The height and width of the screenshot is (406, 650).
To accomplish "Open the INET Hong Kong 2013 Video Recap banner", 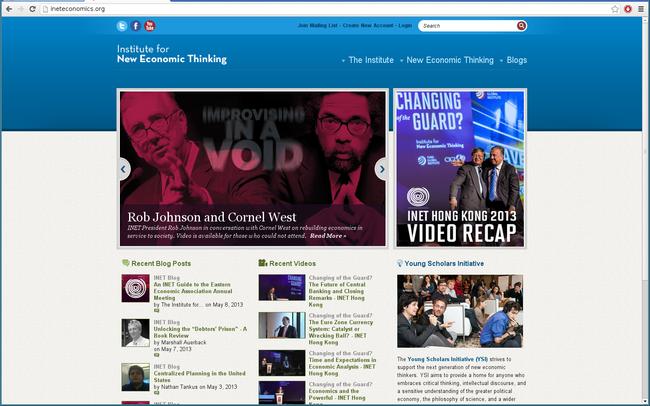I will [460, 169].
